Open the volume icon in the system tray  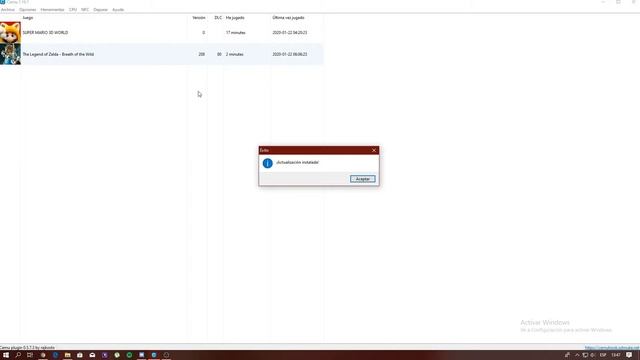tap(592, 355)
